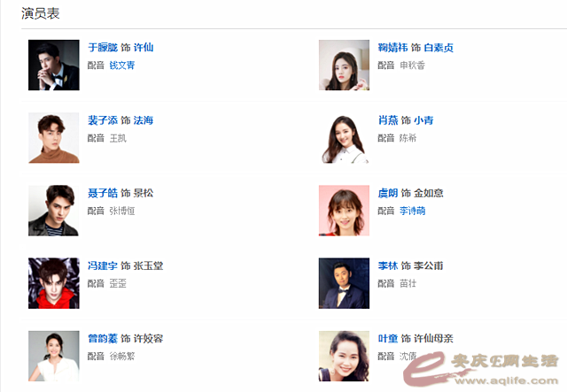This screenshot has width=567, height=392.
Task: Open actress link 鞠婧祎
Action: [392, 47]
